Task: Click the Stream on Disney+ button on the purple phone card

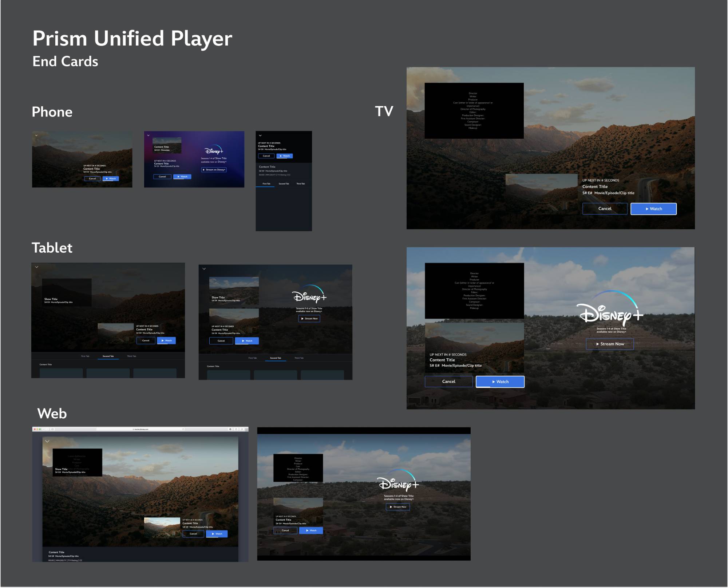Action: click(214, 170)
